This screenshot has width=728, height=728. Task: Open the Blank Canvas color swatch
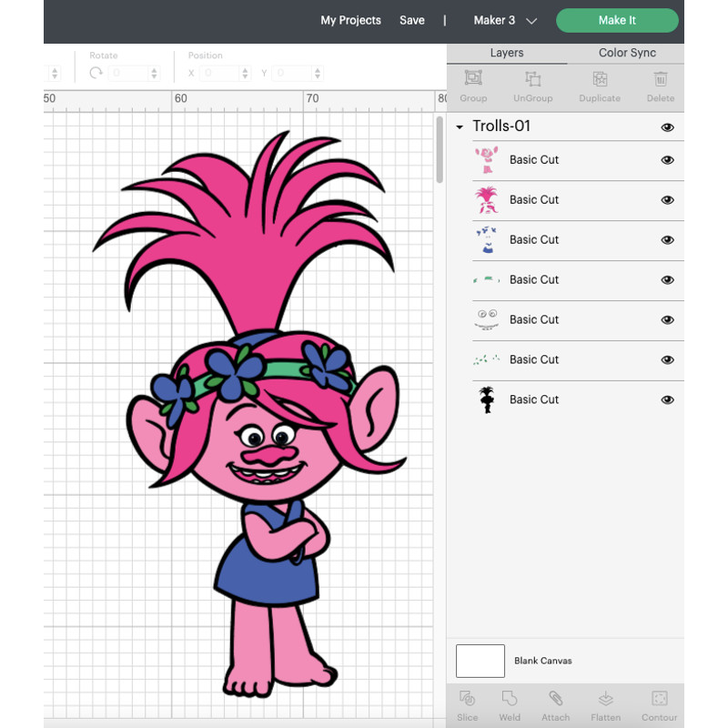tap(480, 661)
